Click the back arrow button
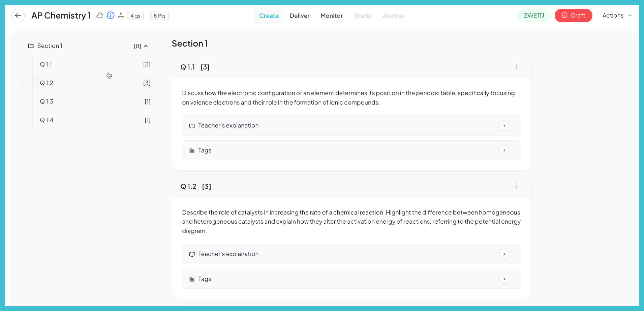Screen dimensions: 644x311 [x=18, y=16]
